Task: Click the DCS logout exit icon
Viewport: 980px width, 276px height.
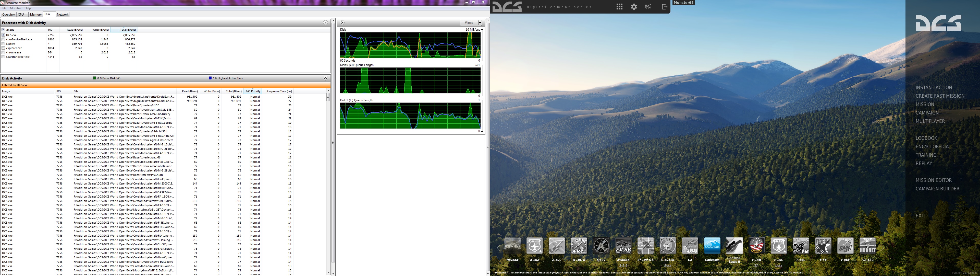Action: pyautogui.click(x=665, y=6)
